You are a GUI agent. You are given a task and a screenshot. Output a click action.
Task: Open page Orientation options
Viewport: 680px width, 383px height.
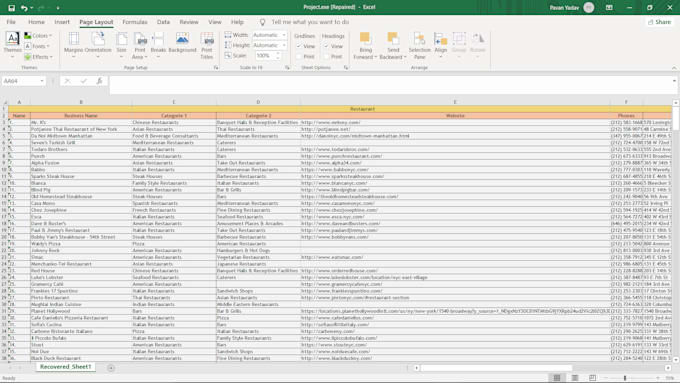(98, 45)
